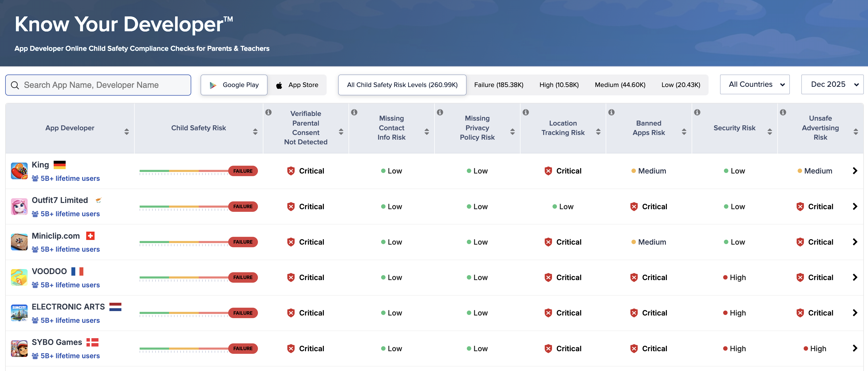Click info icon beside Missing Contact Info Risk
This screenshot has height=371, width=868.
pos(354,112)
